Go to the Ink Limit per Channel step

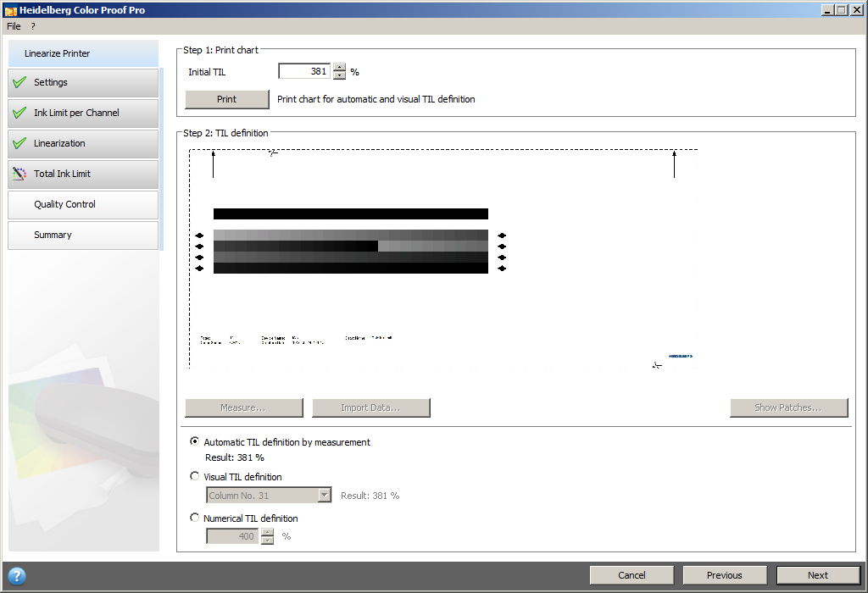click(x=83, y=113)
